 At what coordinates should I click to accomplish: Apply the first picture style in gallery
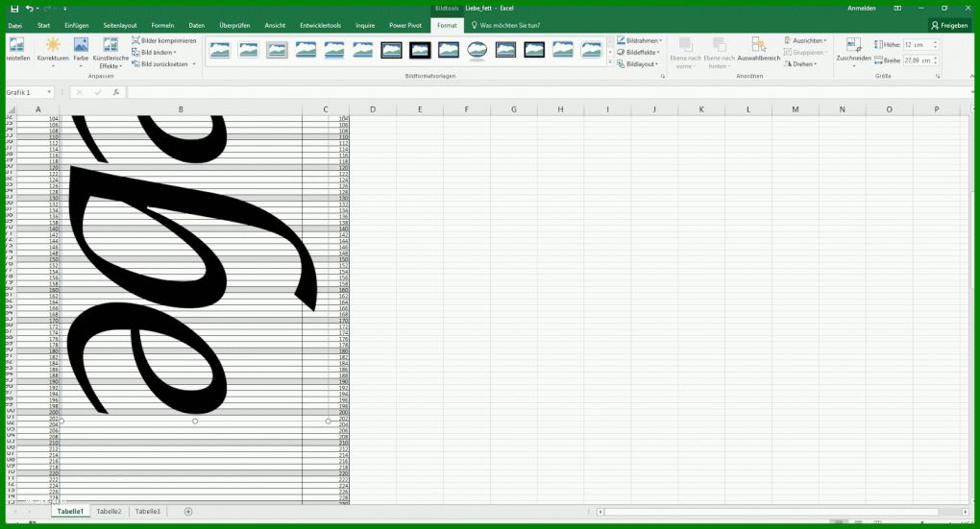click(x=220, y=50)
